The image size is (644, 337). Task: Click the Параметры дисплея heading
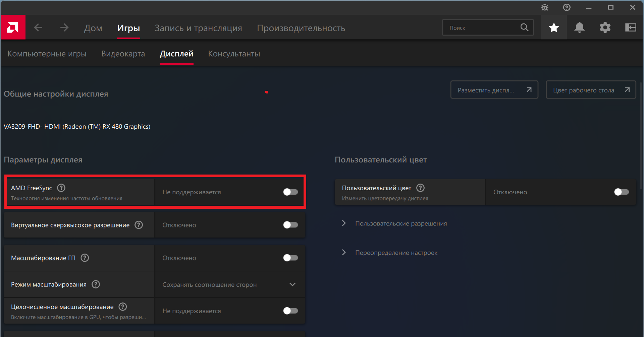pyautogui.click(x=43, y=160)
